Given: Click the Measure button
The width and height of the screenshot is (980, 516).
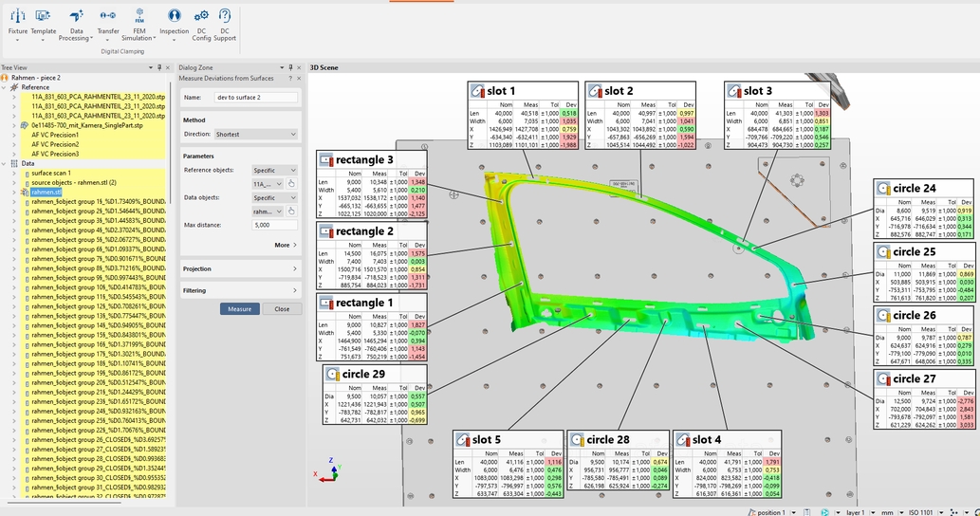Looking at the screenshot, I should coord(239,309).
